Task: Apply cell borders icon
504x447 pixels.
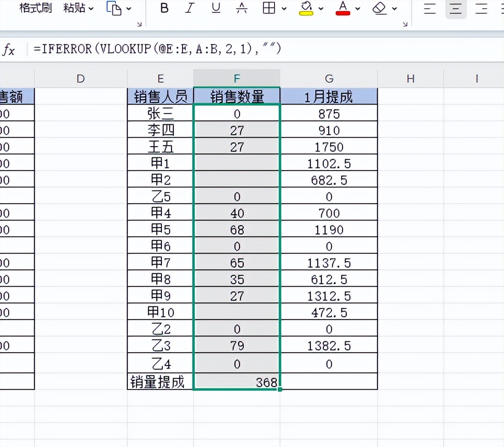Action: (269, 8)
